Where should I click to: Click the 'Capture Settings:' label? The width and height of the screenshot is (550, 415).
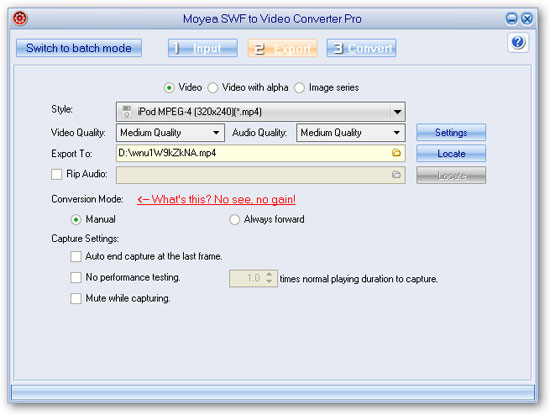pyautogui.click(x=85, y=239)
